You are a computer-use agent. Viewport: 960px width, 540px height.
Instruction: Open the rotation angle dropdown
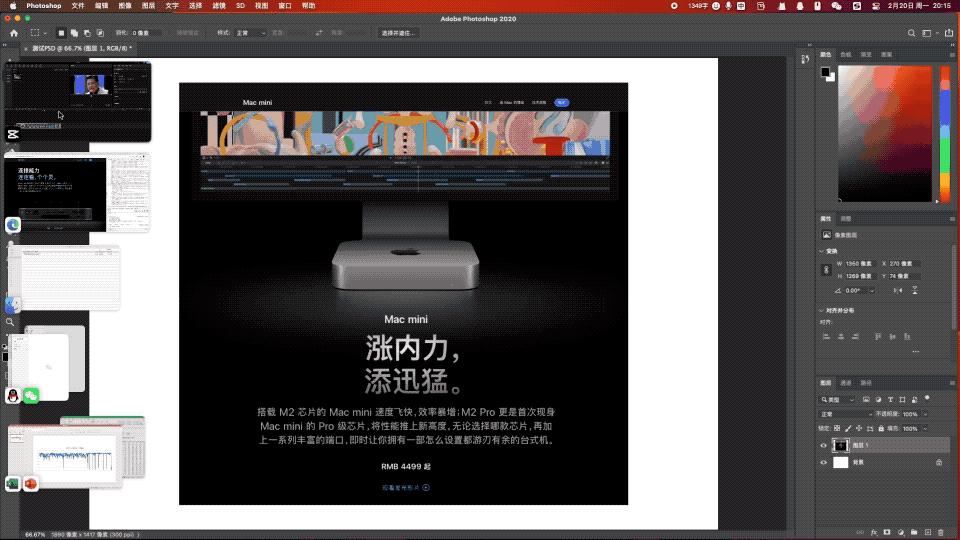[x=872, y=291]
